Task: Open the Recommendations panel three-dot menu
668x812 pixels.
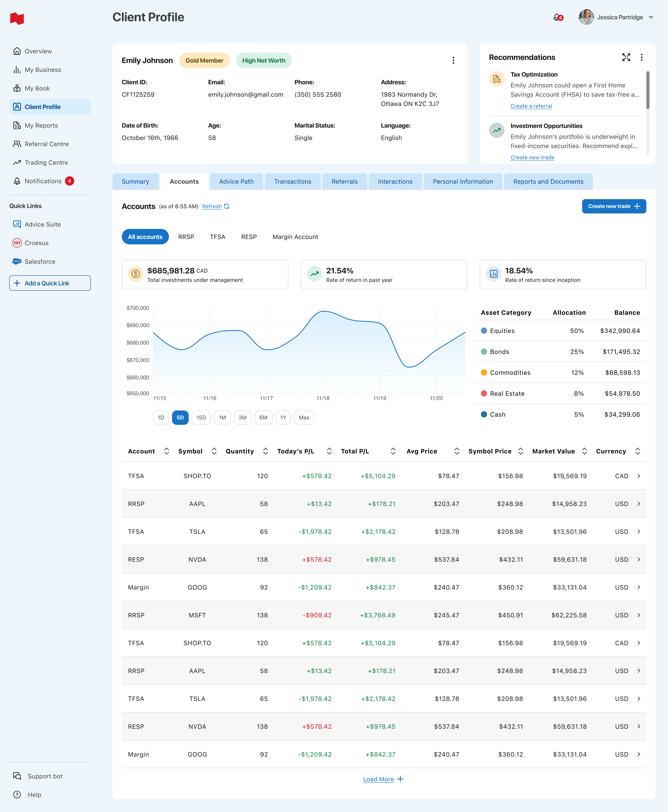Action: [641, 57]
